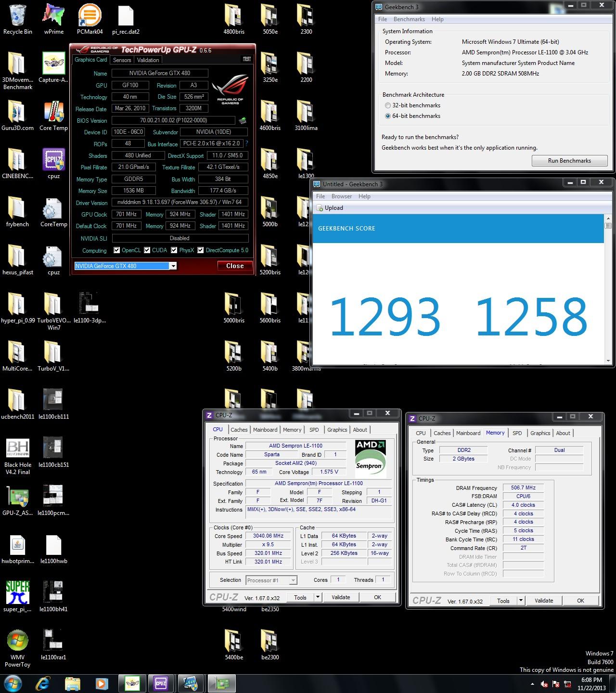Open the Core Temp thermometer icon
Viewport: 616px width, 693px height.
pyautogui.click(x=53, y=112)
